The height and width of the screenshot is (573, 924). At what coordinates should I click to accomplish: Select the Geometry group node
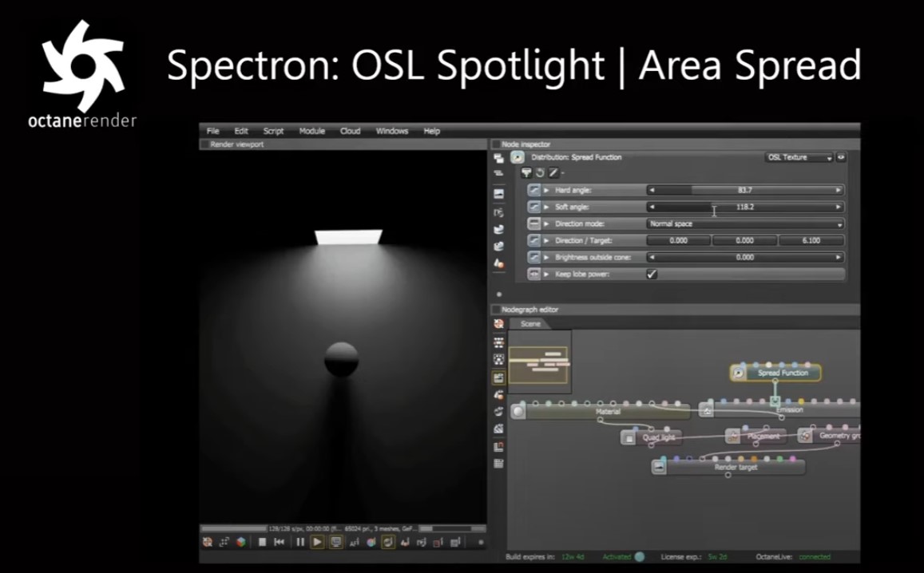[x=829, y=436]
